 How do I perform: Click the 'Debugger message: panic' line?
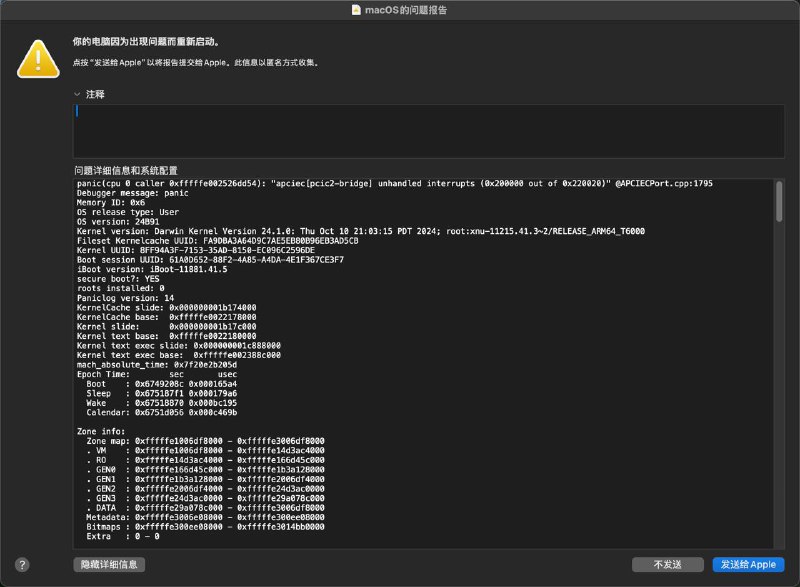pos(133,193)
